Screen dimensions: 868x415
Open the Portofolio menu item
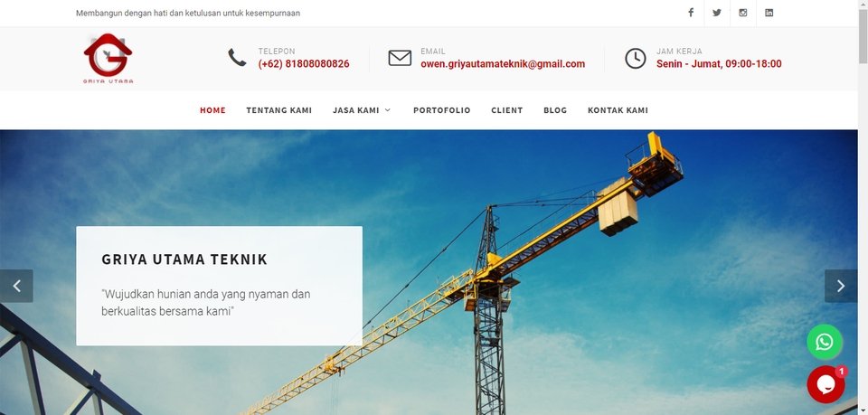[442, 110]
